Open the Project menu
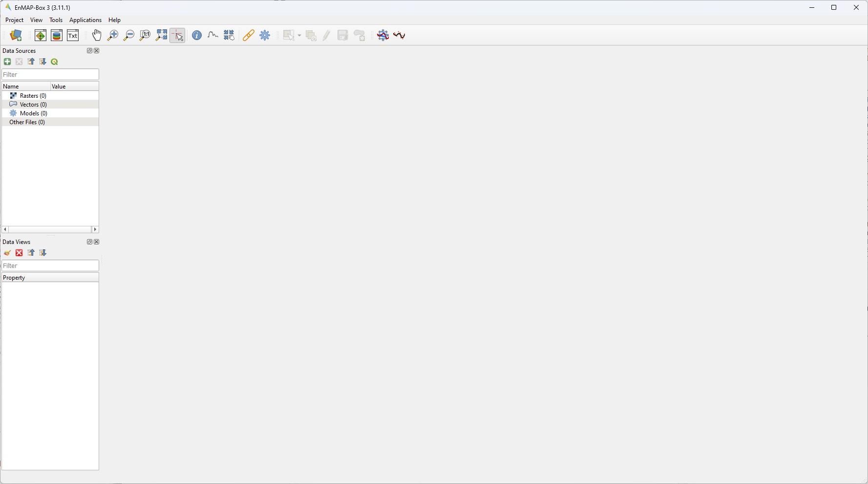This screenshot has width=868, height=484. point(14,20)
